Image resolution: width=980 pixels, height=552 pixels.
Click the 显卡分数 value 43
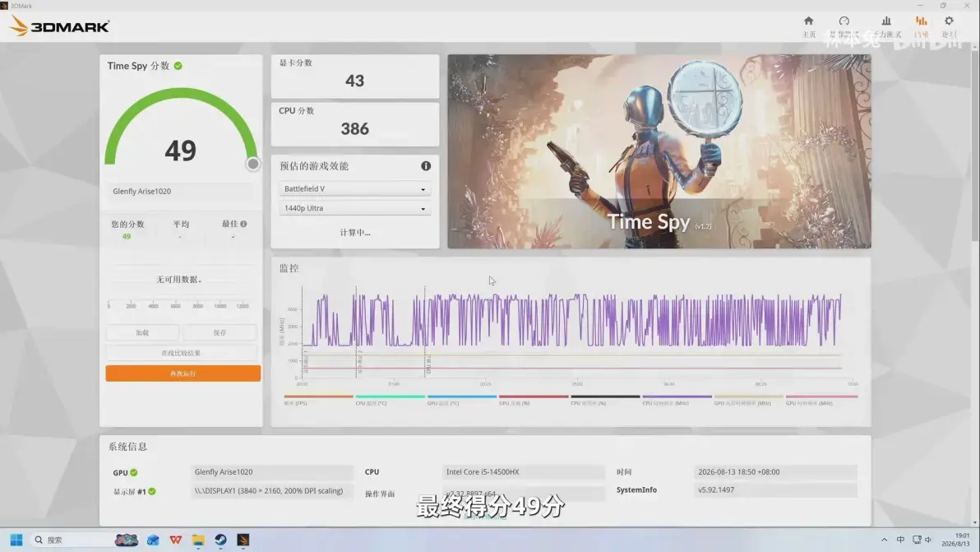pyautogui.click(x=354, y=81)
